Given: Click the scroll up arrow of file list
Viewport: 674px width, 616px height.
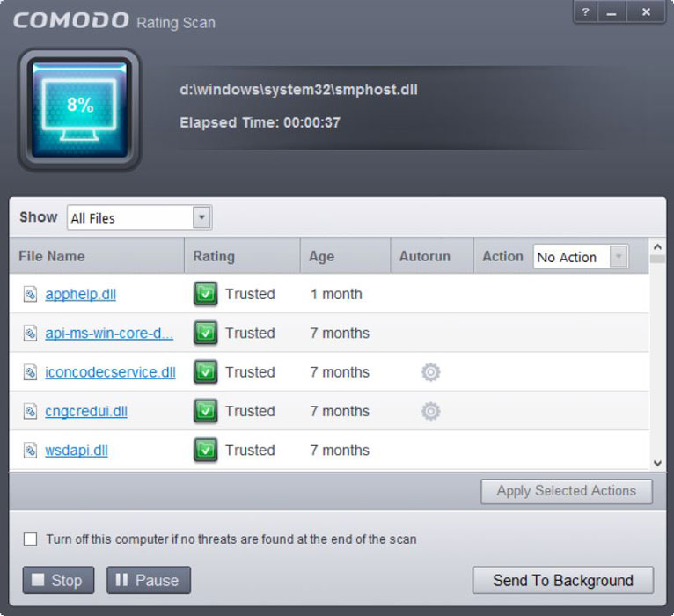Looking at the screenshot, I should (x=657, y=246).
